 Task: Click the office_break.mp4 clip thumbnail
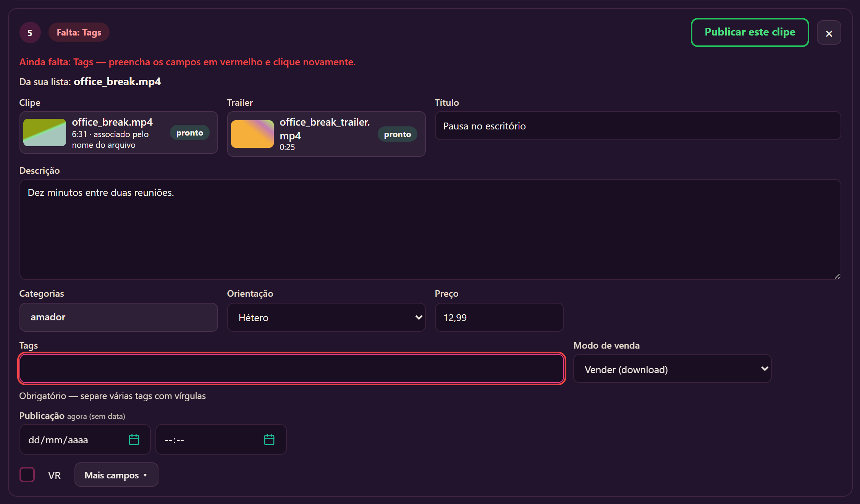pos(45,132)
